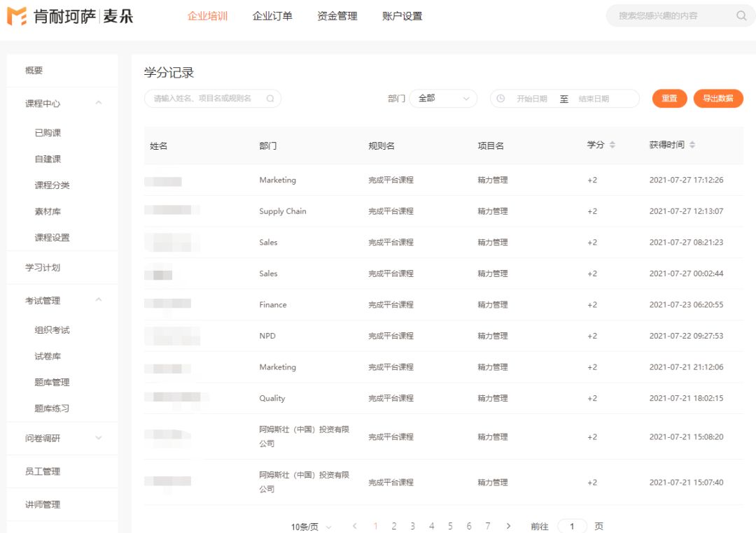Open 员工管理 in the sidebar
Viewport: 756px width, 533px height.
click(43, 471)
